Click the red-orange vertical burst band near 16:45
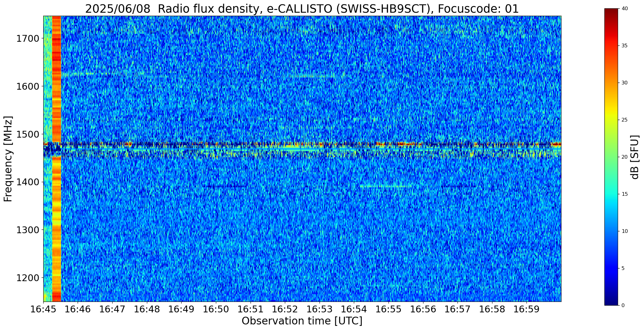This screenshot has height=330, width=644. coord(57,159)
